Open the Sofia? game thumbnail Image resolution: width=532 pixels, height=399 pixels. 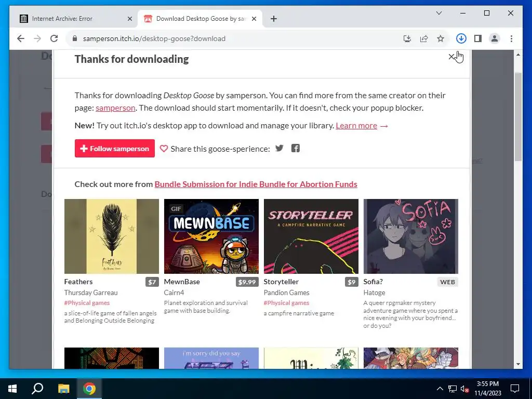click(x=411, y=236)
